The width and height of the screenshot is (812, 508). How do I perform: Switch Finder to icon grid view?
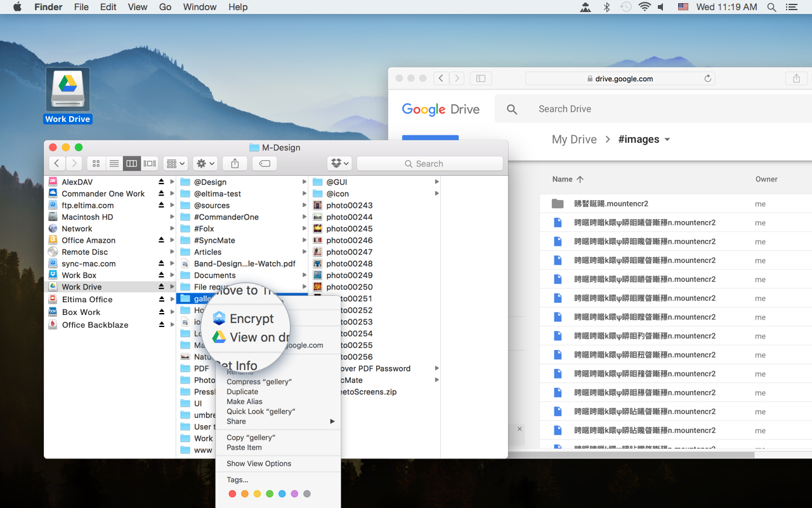(x=96, y=163)
